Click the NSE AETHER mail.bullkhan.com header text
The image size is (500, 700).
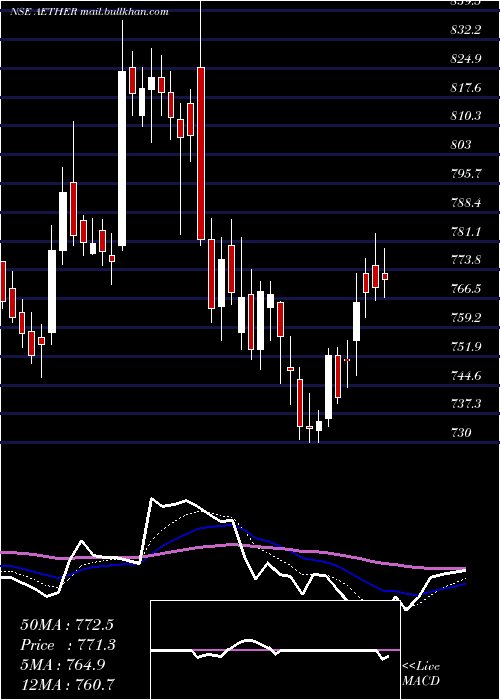click(89, 12)
